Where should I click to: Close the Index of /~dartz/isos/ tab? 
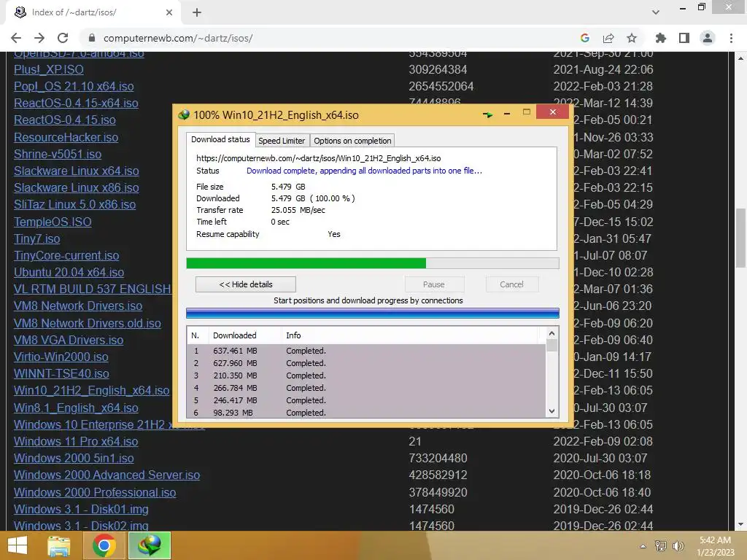pos(169,12)
